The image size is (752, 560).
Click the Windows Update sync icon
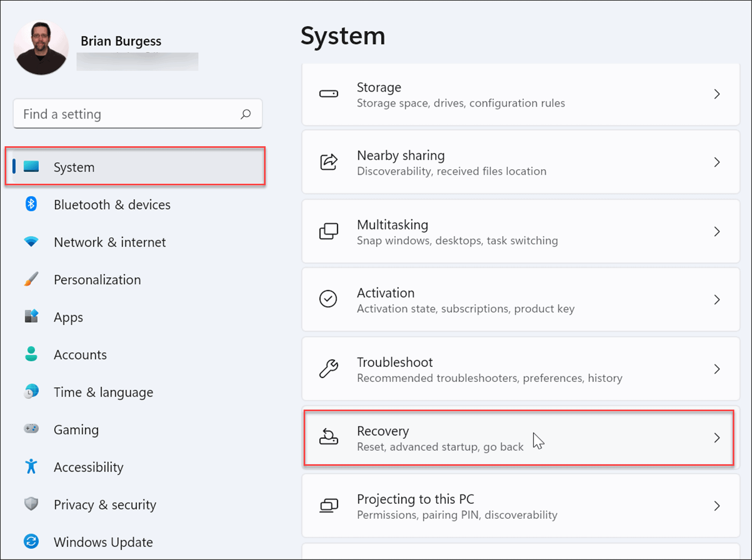click(31, 541)
